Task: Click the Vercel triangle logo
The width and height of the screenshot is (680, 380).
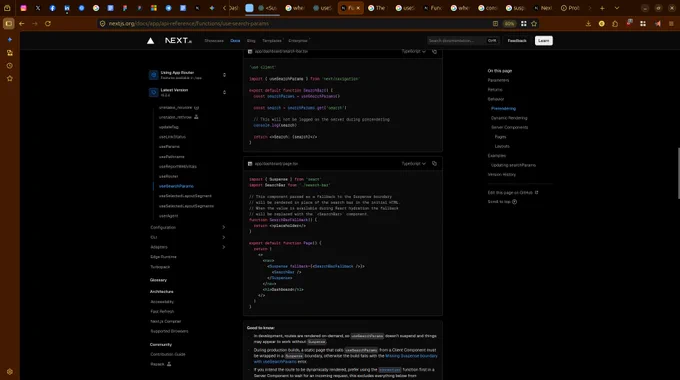Action: (x=150, y=41)
